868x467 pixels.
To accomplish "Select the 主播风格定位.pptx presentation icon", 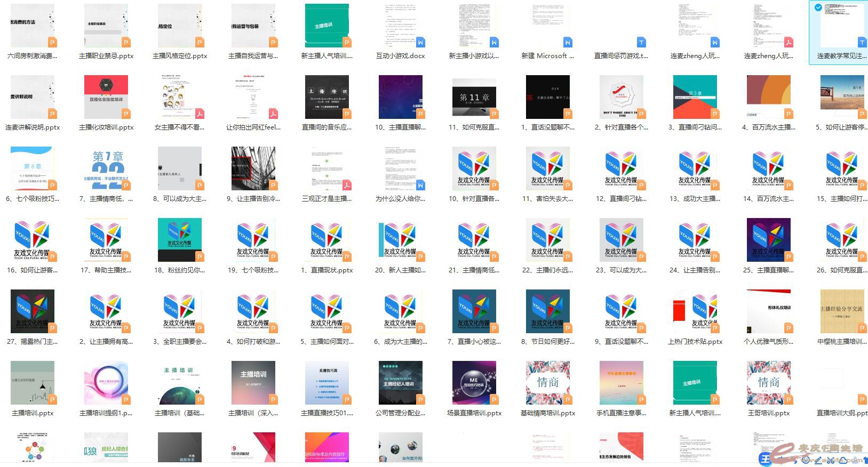I will click(180, 26).
